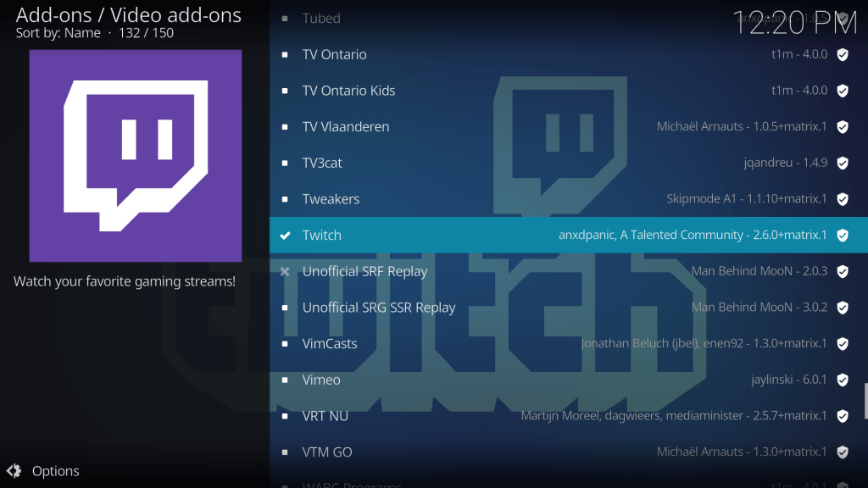Viewport: 868px width, 488px height.
Task: Click the shield icon beside TV Vlaanderen
Action: point(842,126)
